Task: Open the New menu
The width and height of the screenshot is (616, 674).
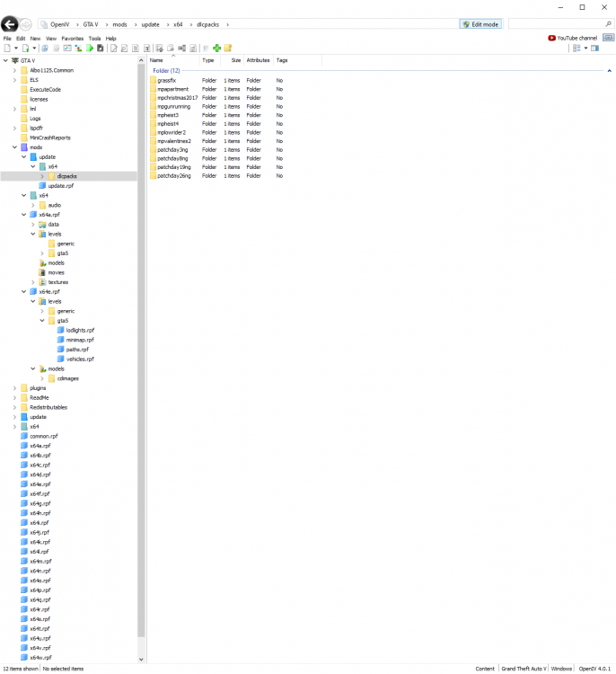Action: pos(35,39)
